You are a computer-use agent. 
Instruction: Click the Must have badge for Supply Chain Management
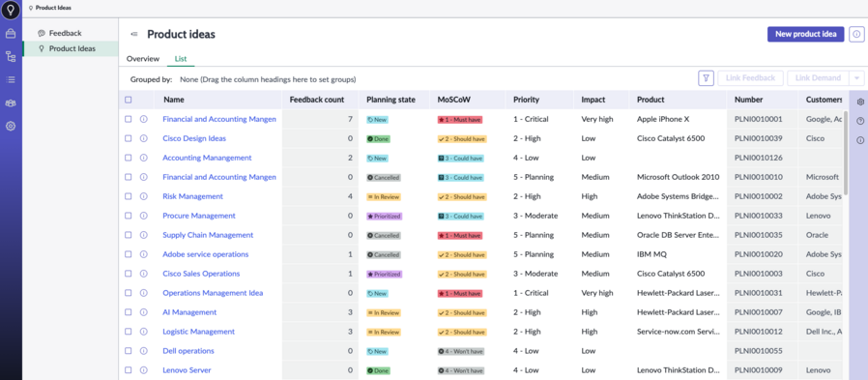pos(460,235)
